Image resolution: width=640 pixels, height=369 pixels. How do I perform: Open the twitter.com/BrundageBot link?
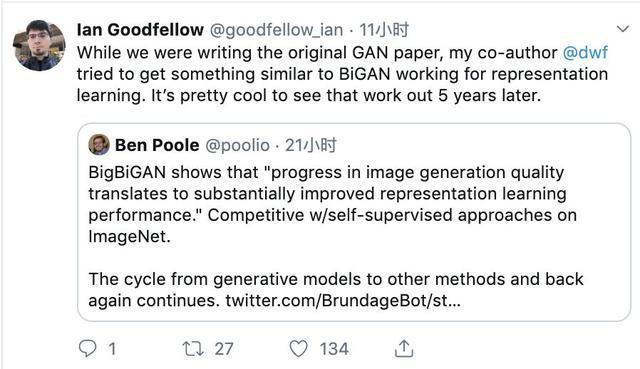pos(343,301)
